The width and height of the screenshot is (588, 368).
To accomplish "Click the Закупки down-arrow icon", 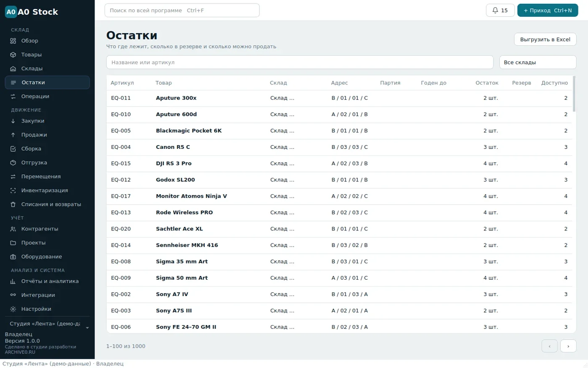I will [x=13, y=121].
